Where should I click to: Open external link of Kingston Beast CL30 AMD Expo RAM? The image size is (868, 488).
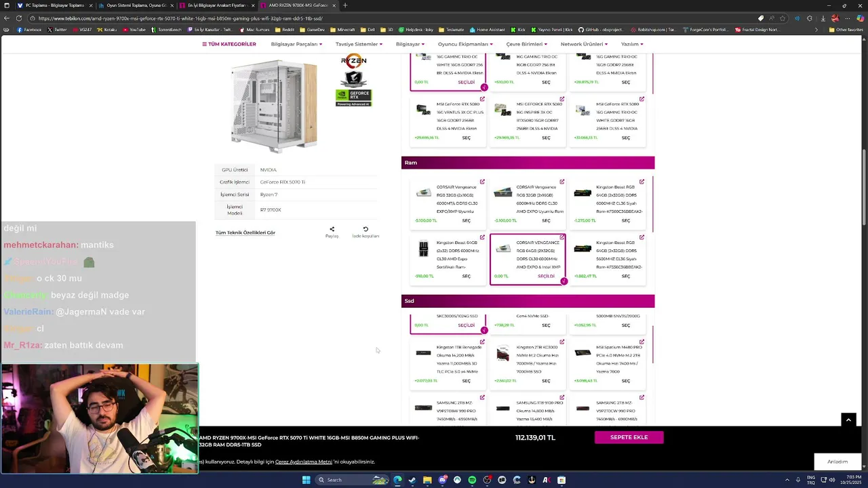[482, 237]
